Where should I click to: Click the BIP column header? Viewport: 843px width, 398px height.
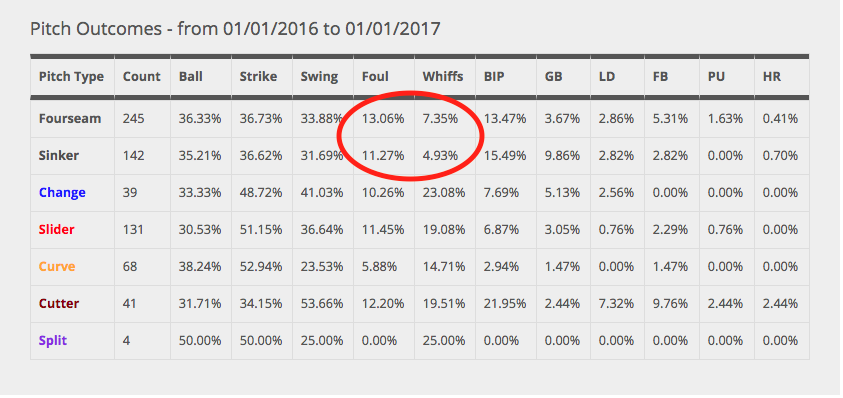pyautogui.click(x=494, y=76)
